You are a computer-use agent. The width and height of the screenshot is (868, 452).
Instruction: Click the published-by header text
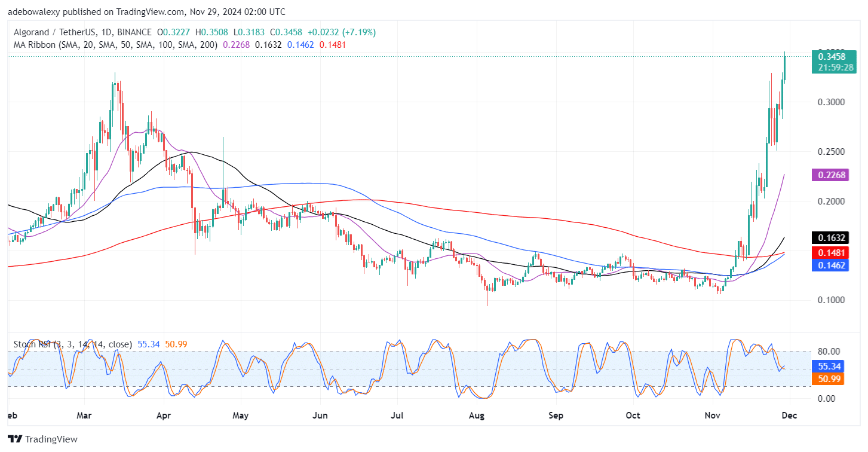[x=147, y=12]
